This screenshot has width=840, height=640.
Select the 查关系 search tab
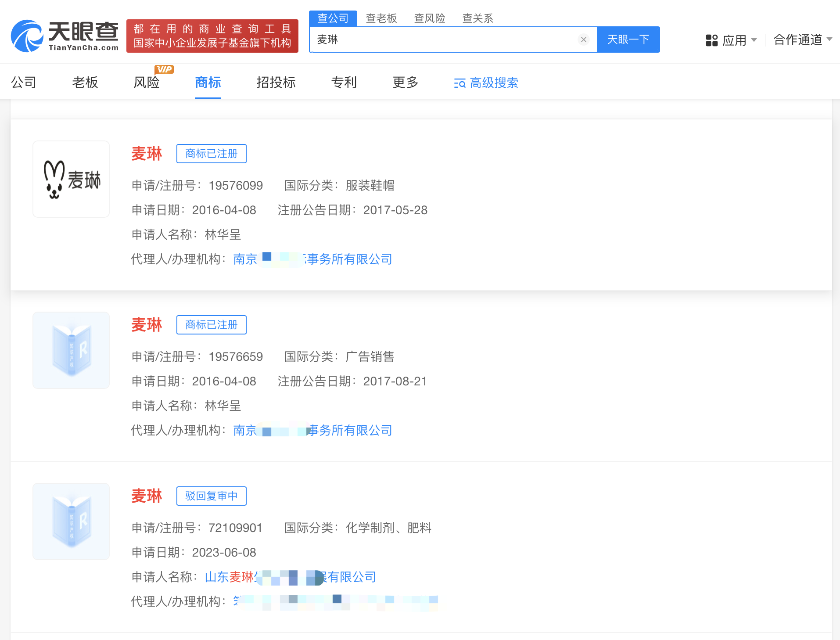coord(478,18)
